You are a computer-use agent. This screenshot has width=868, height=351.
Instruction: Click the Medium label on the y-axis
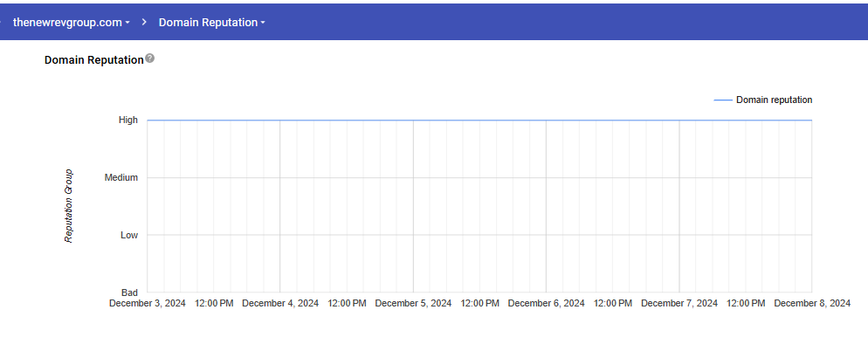point(121,177)
